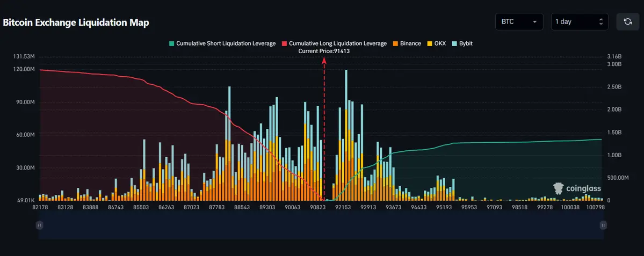Viewport: 644px width, 256px height.
Task: Click the red Long Liquidation legend swatch
Action: click(x=284, y=43)
